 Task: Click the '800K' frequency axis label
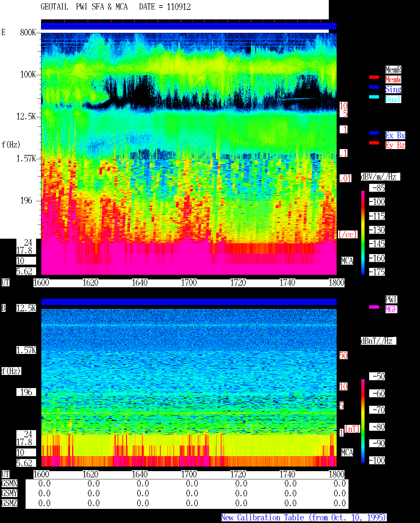[x=28, y=32]
